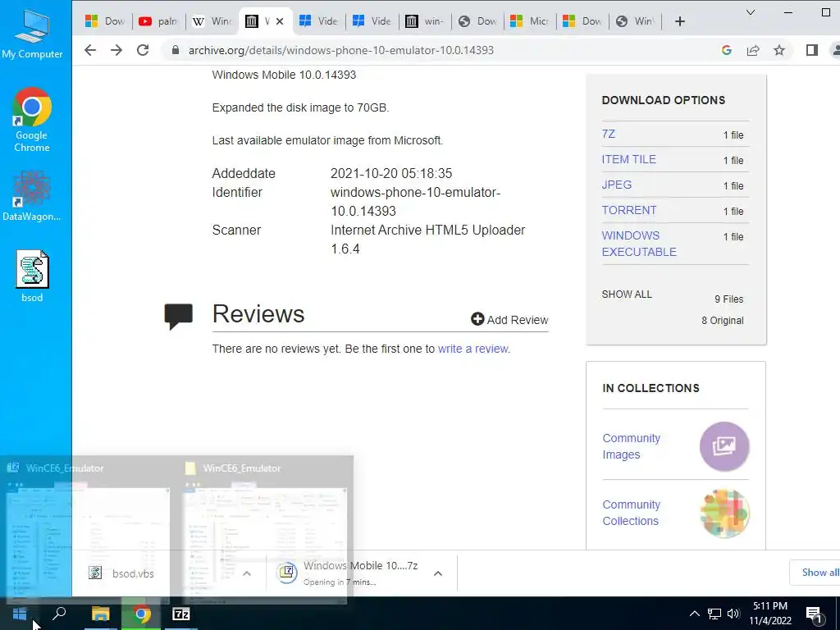Open WINDOWS EXECUTABLE download option
840x630 pixels.
639,244
